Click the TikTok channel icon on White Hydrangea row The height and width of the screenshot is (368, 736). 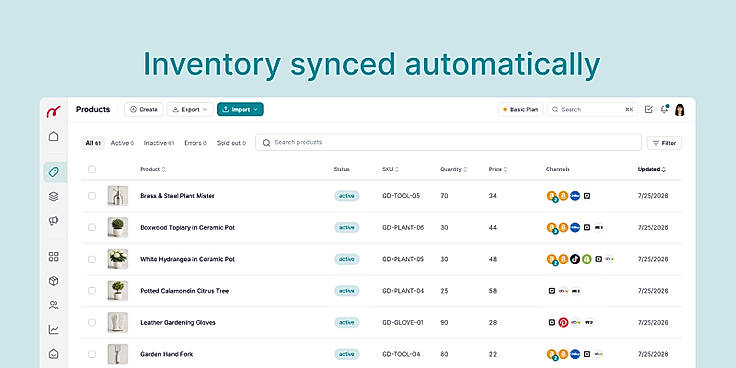[575, 259]
